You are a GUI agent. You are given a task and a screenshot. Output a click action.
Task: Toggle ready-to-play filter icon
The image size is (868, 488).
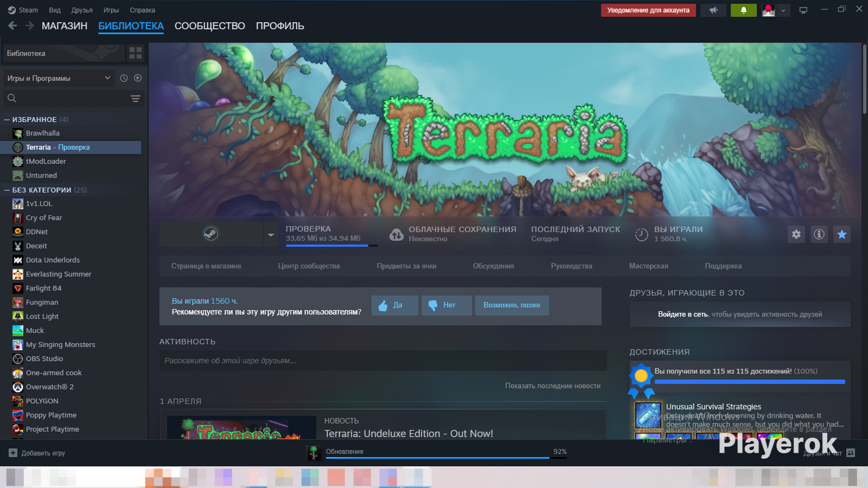(138, 78)
